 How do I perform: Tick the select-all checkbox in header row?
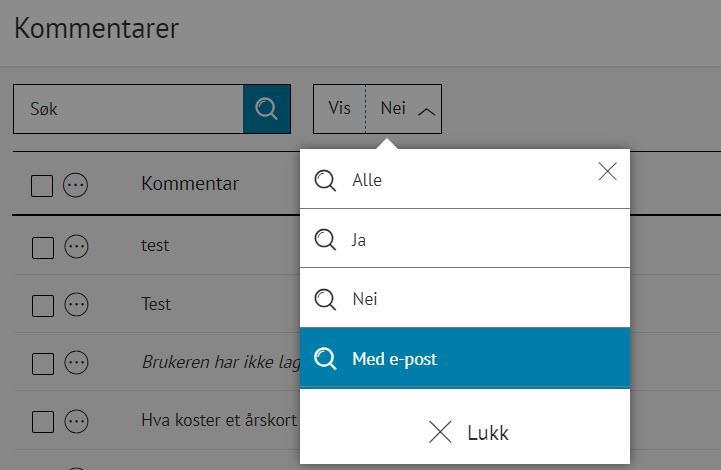coord(42,186)
